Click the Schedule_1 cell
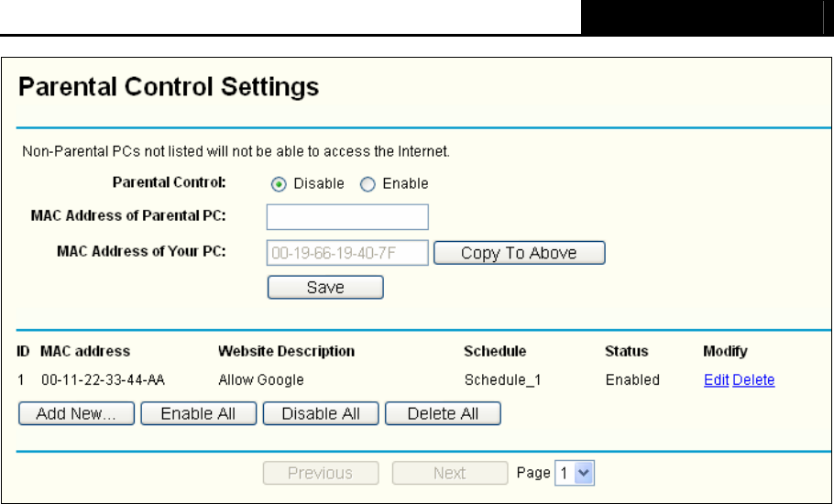834x504 pixels. tap(502, 379)
